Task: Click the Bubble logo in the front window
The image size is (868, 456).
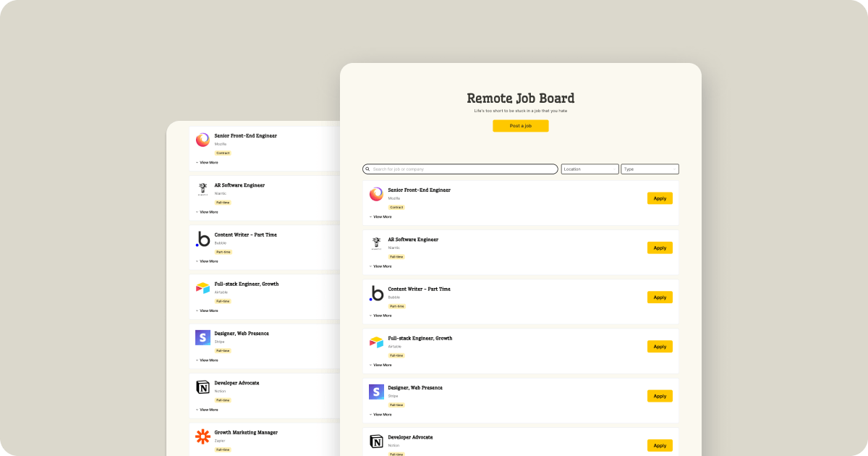Action: point(376,293)
